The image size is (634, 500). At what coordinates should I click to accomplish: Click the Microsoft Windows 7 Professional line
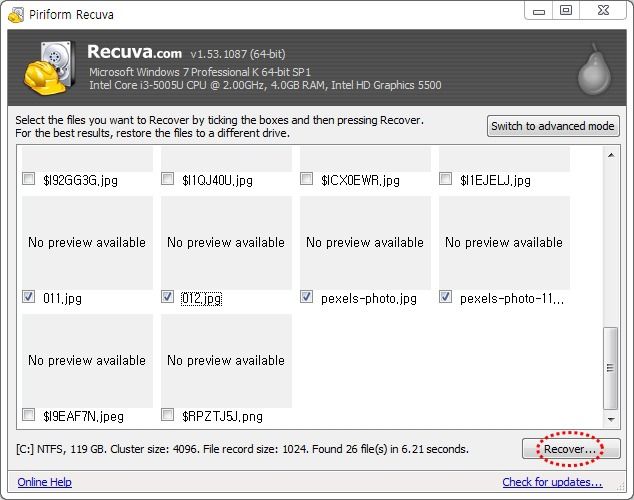tap(200, 72)
